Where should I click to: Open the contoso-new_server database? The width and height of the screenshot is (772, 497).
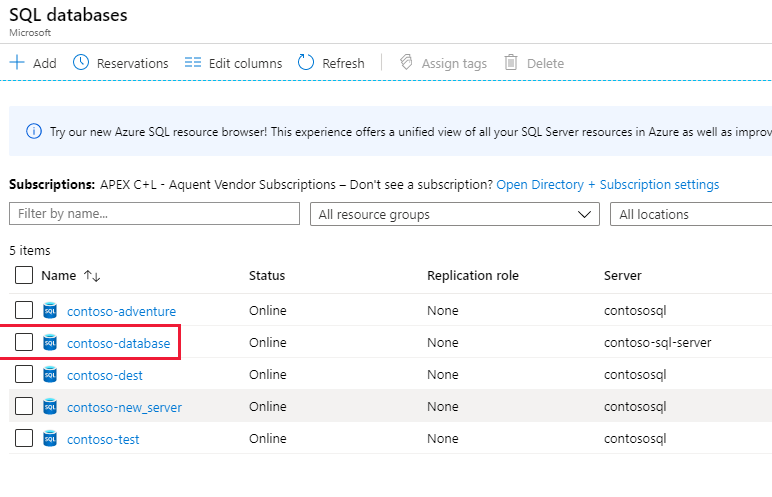pyautogui.click(x=124, y=407)
